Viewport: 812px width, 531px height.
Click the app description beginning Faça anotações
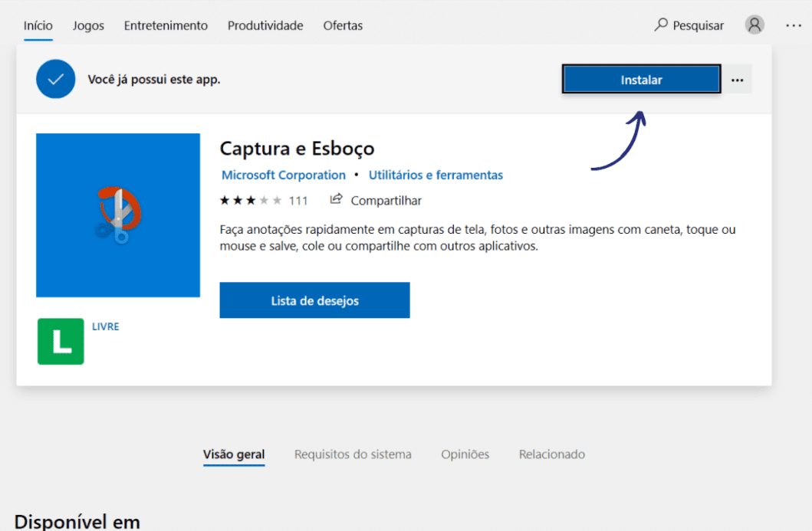(478, 238)
